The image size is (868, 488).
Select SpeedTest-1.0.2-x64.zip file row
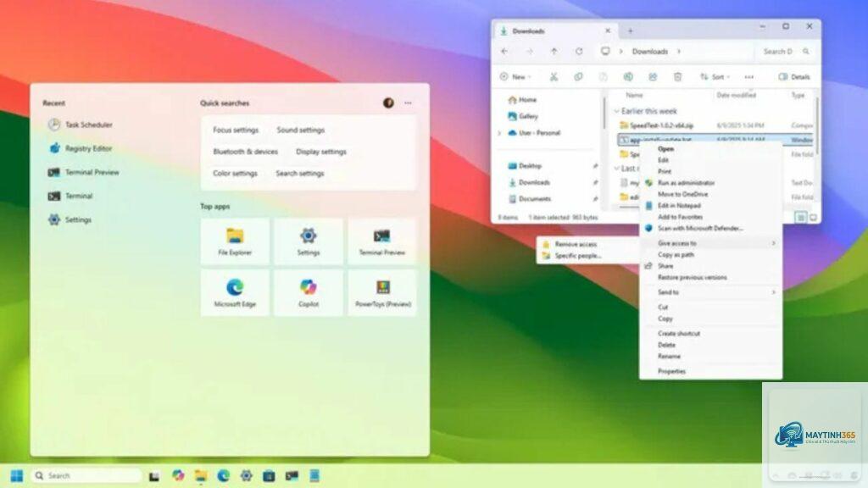click(715, 125)
